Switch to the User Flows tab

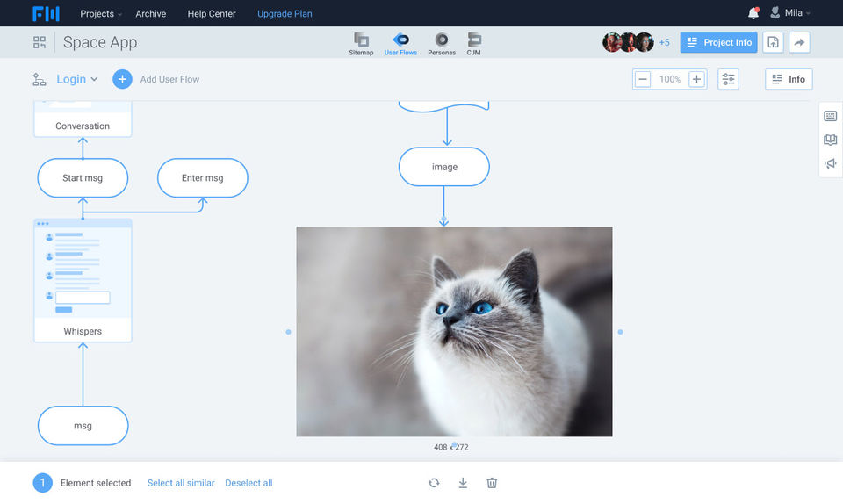pos(400,44)
